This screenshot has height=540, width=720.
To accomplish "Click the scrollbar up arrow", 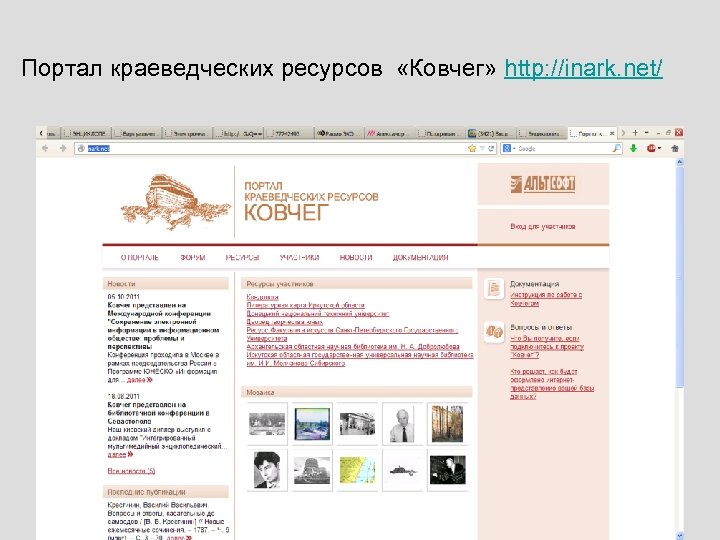I will pos(680,162).
